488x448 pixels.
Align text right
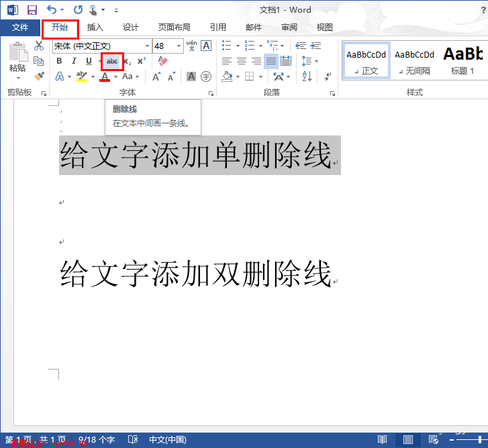256,61
